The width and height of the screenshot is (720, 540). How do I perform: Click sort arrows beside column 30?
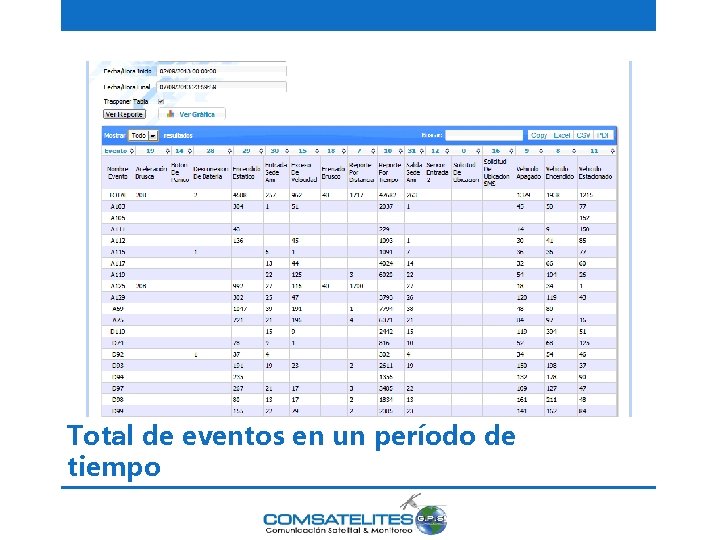pos(287,151)
